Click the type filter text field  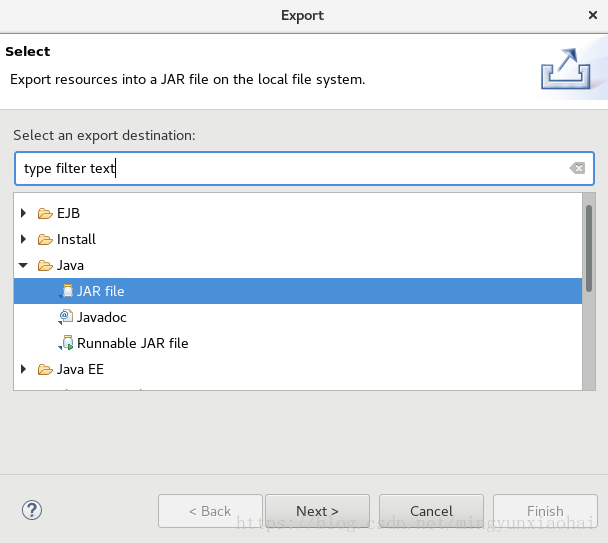290,168
